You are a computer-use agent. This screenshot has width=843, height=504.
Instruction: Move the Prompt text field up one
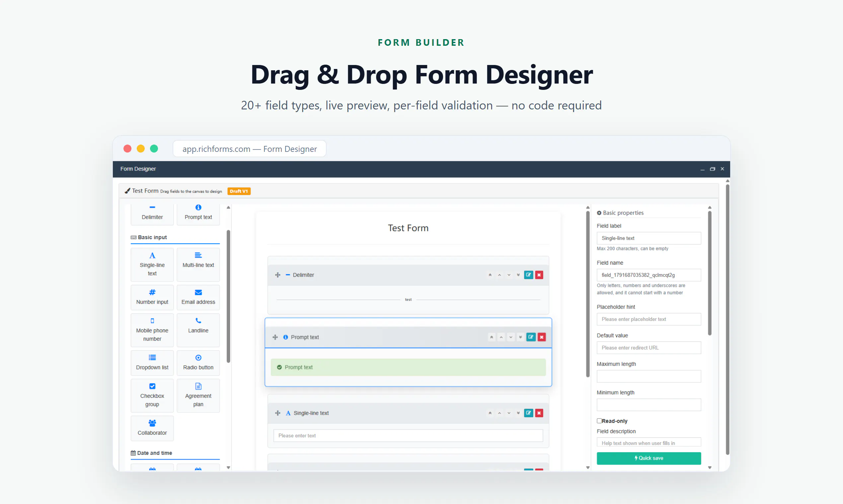(x=501, y=337)
